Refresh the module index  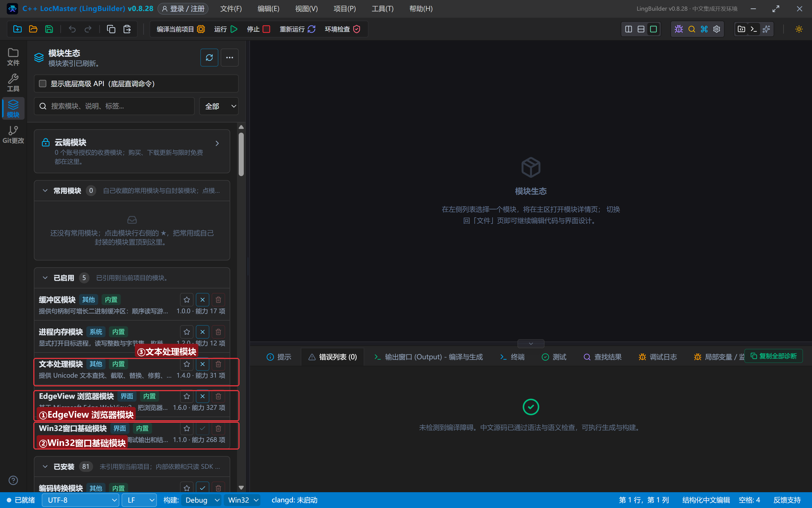pyautogui.click(x=209, y=58)
